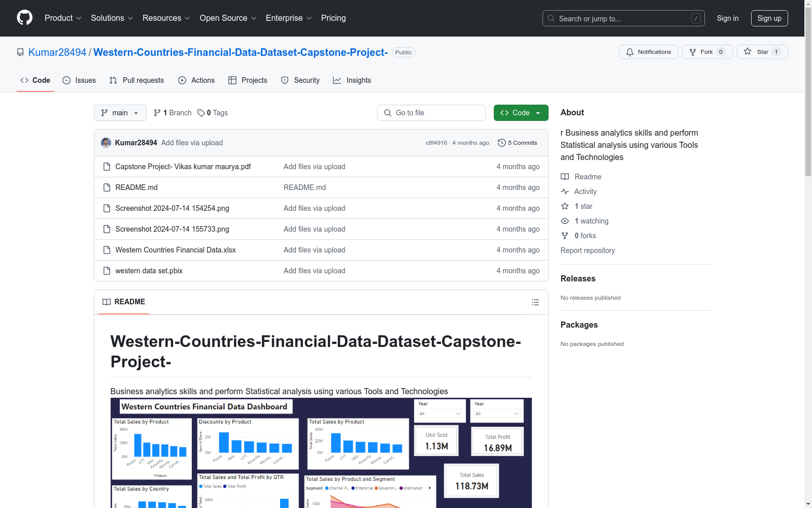The width and height of the screenshot is (812, 508).
Task: Expand the Enterprise menu
Action: (x=289, y=18)
